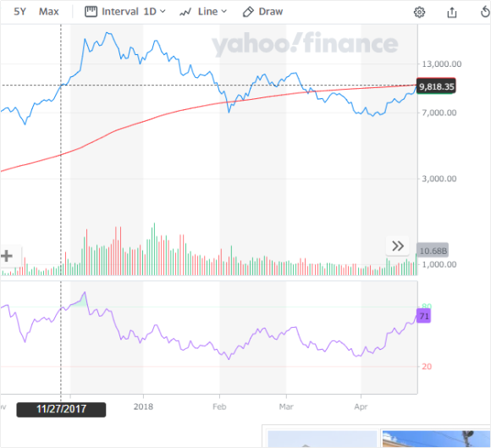
Task: Click the double-arrow scroll forward button
Action: pos(398,246)
